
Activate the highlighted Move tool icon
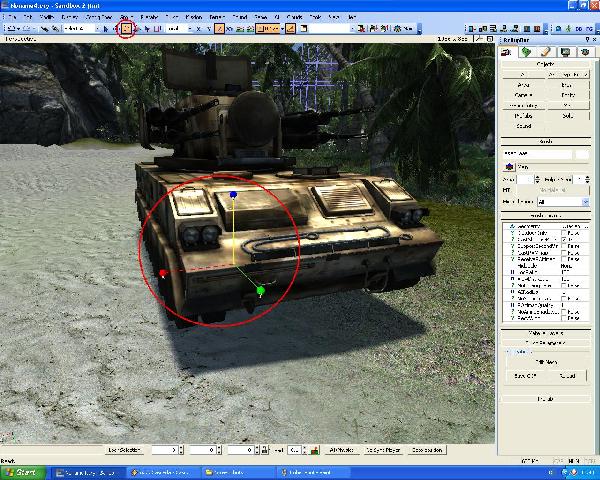(127, 29)
